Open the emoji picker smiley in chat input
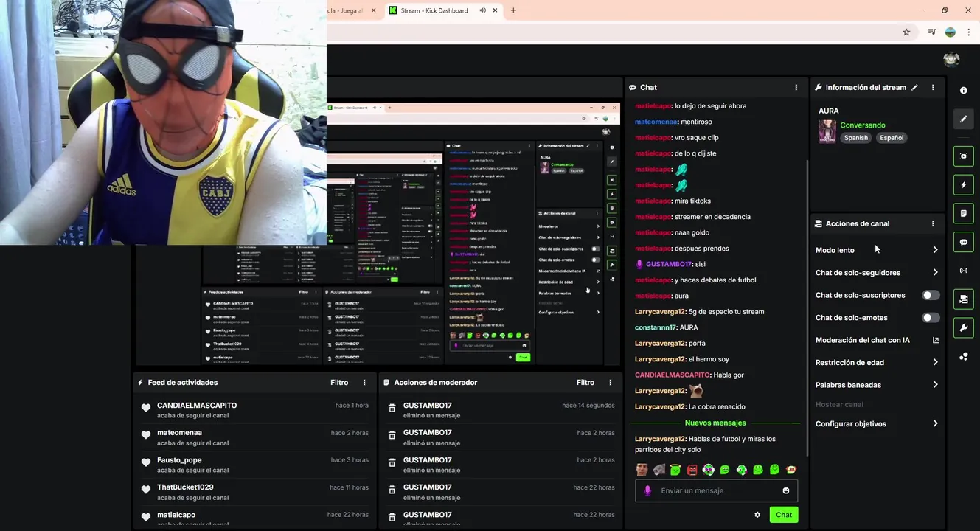 (x=786, y=490)
